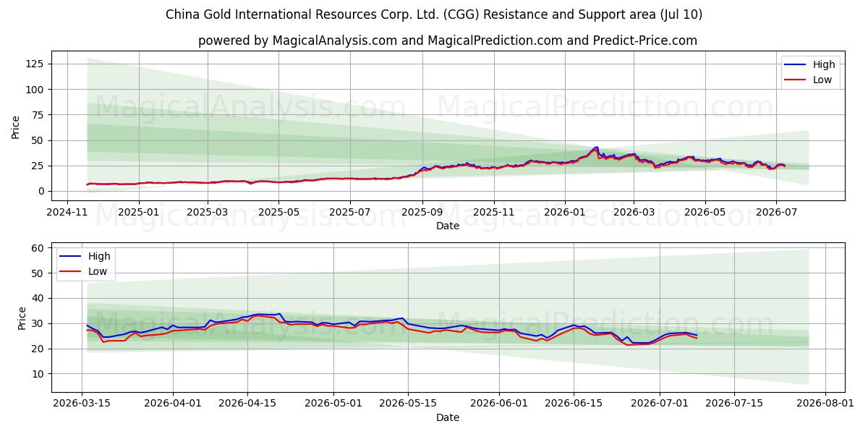Click the 2026-01 x-axis label
The height and width of the screenshot is (434, 868).
[x=565, y=212]
